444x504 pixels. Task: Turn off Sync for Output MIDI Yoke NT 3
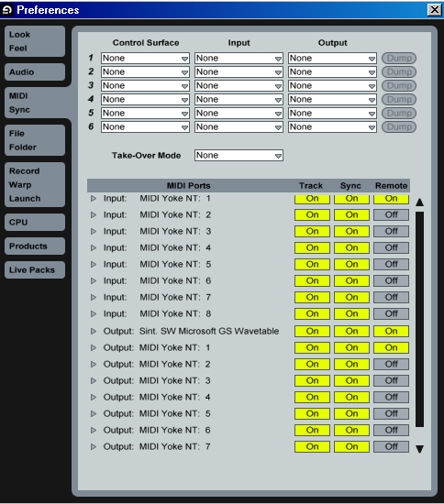(351, 380)
